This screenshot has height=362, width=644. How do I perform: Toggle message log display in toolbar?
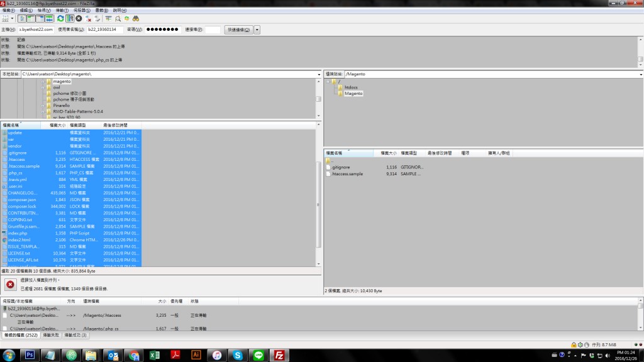pos(22,18)
